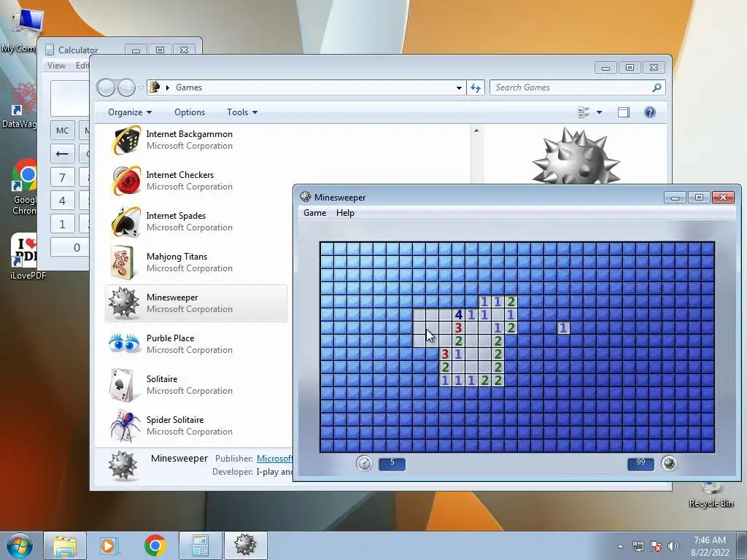
Task: Open the recent pages dropdown arrow next to the Forward button
Action: point(141,87)
